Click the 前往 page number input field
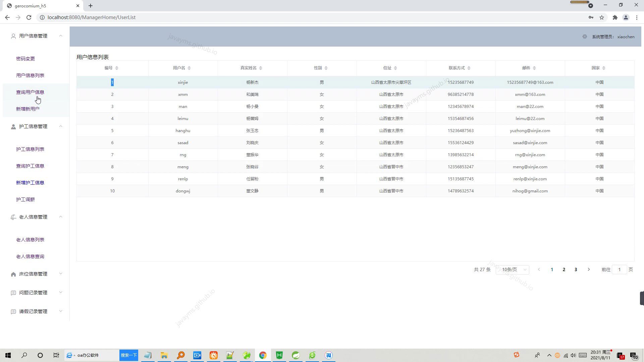644x362 pixels. pyautogui.click(x=619, y=269)
